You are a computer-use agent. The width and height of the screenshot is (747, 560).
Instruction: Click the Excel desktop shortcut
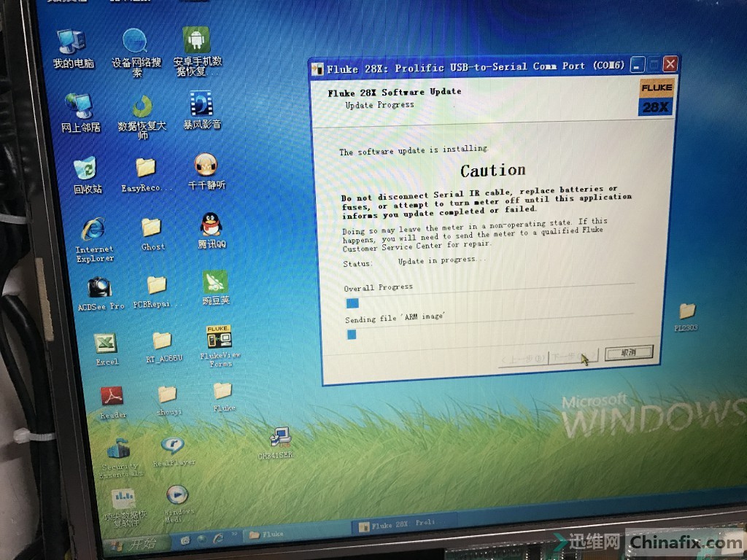coord(107,349)
